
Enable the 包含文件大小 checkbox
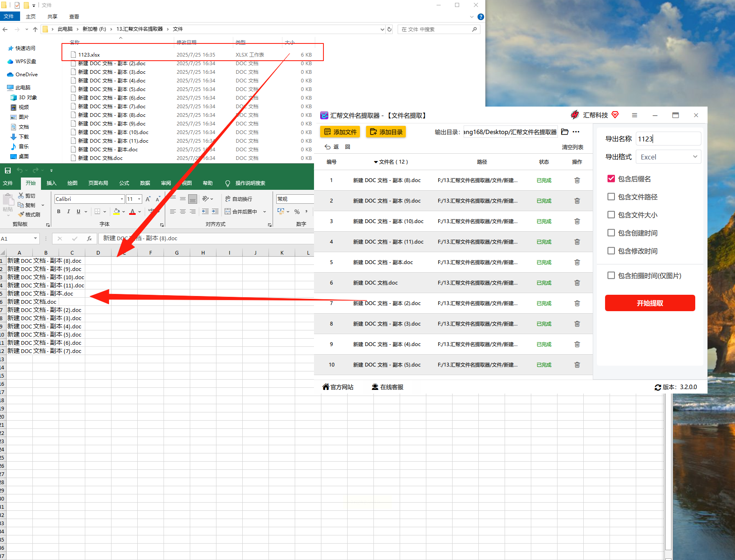[x=611, y=215]
